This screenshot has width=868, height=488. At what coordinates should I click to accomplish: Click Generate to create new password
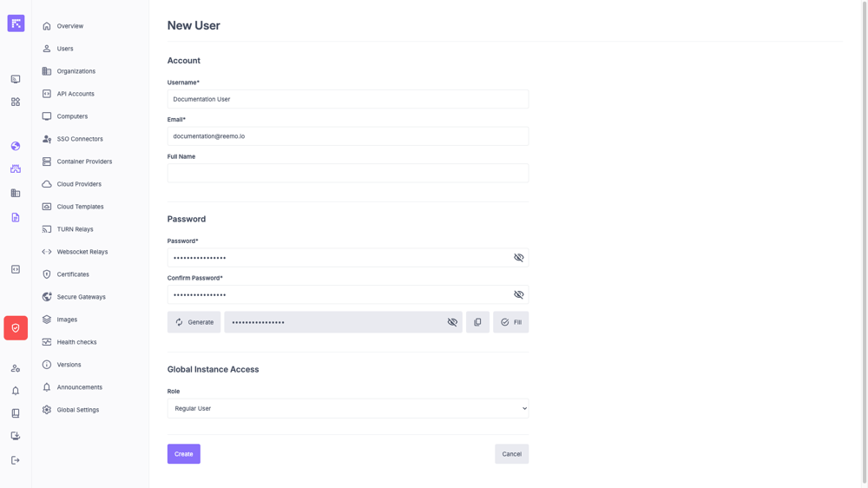click(x=194, y=322)
